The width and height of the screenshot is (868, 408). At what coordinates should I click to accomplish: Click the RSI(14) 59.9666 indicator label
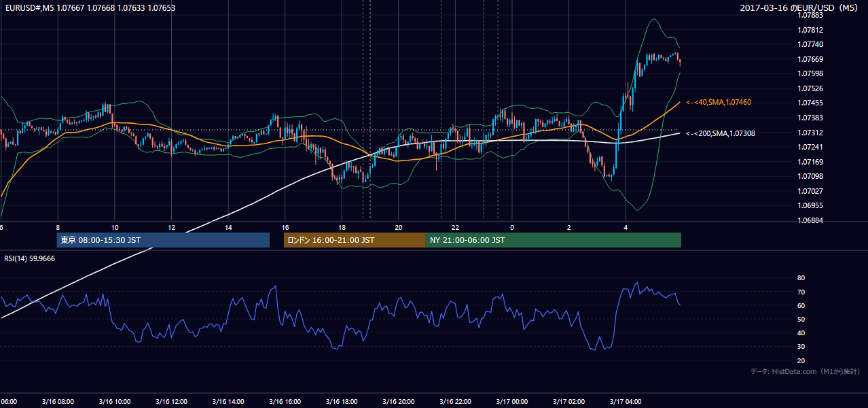tap(30, 258)
